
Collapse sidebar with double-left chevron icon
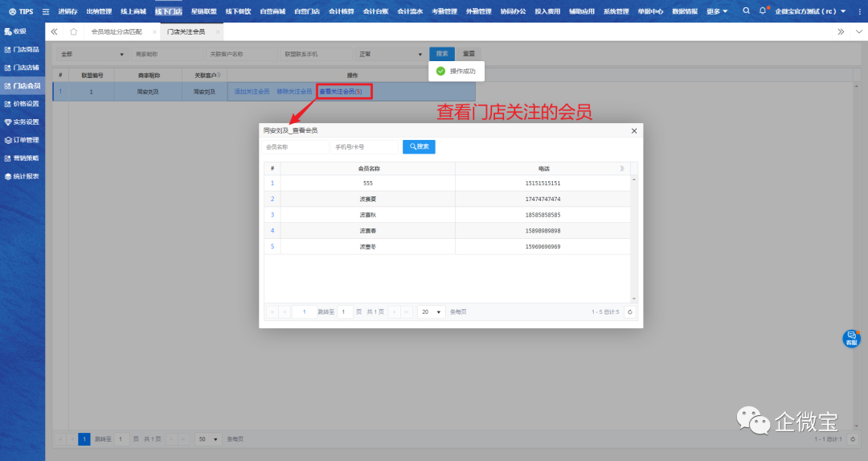click(54, 31)
